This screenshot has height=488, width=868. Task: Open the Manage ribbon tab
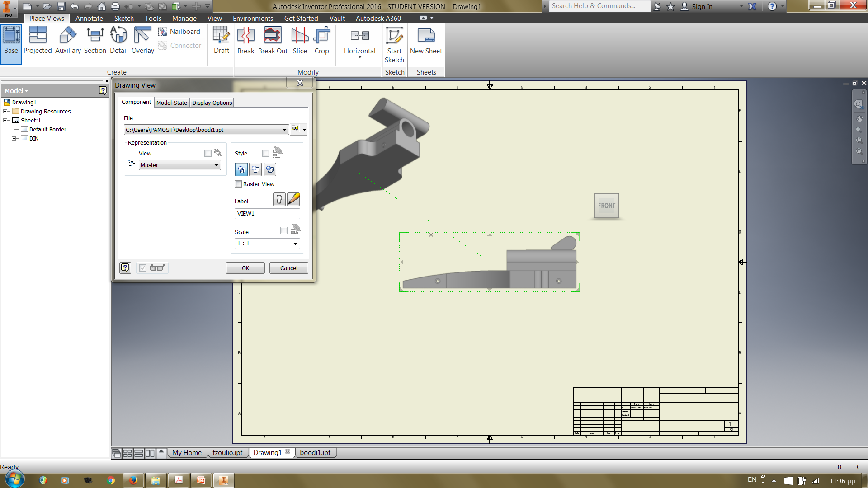tap(184, 19)
